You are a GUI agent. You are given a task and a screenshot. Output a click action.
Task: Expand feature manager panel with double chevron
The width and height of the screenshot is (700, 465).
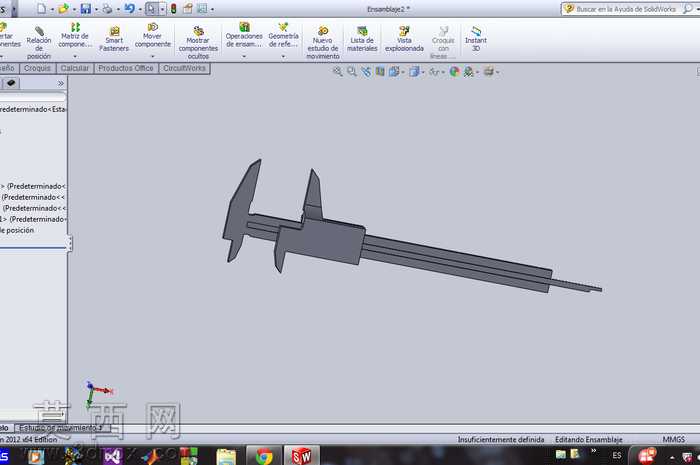click(x=61, y=83)
